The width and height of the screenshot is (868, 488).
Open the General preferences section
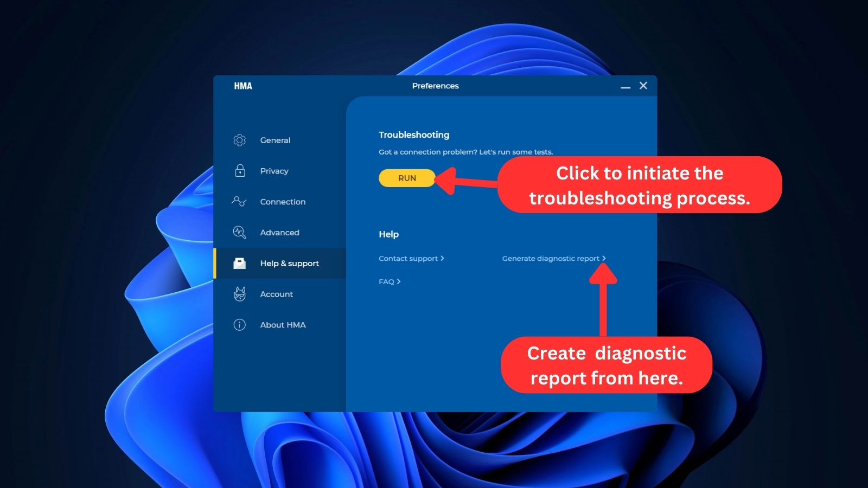280,140
